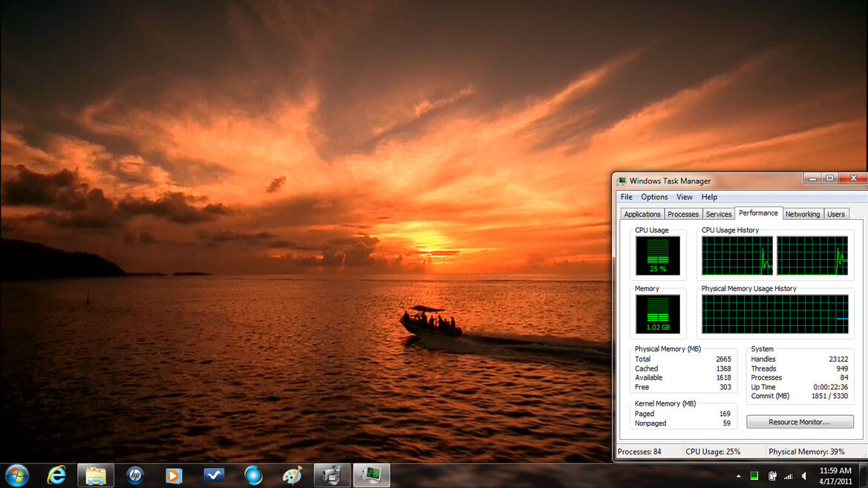Click the 'Kernel Memory (MB)' group heading

pos(665,403)
